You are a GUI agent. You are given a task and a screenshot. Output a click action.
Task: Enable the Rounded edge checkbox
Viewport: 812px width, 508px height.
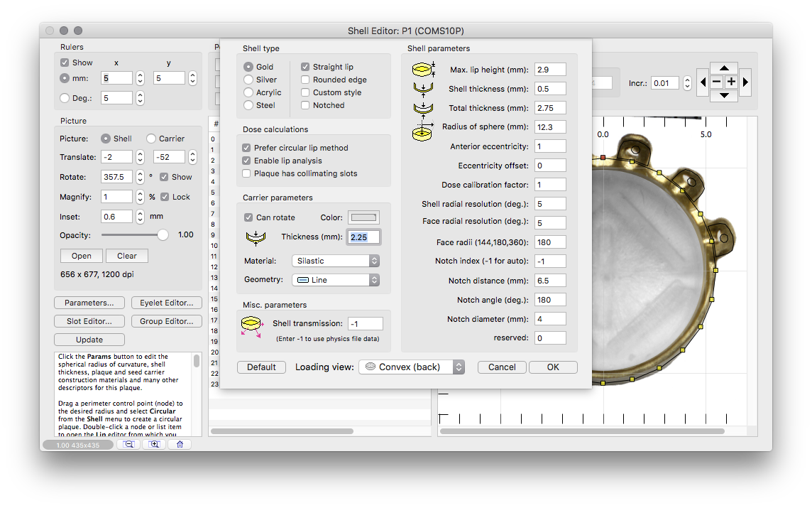[x=305, y=80]
